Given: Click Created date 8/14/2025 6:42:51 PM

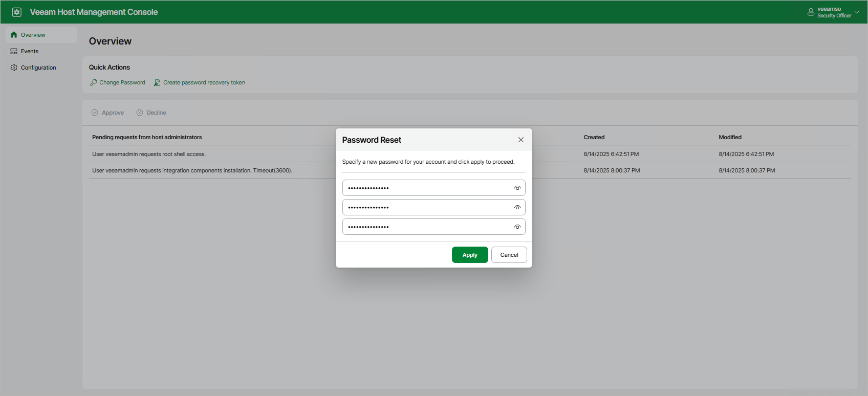Looking at the screenshot, I should (611, 154).
